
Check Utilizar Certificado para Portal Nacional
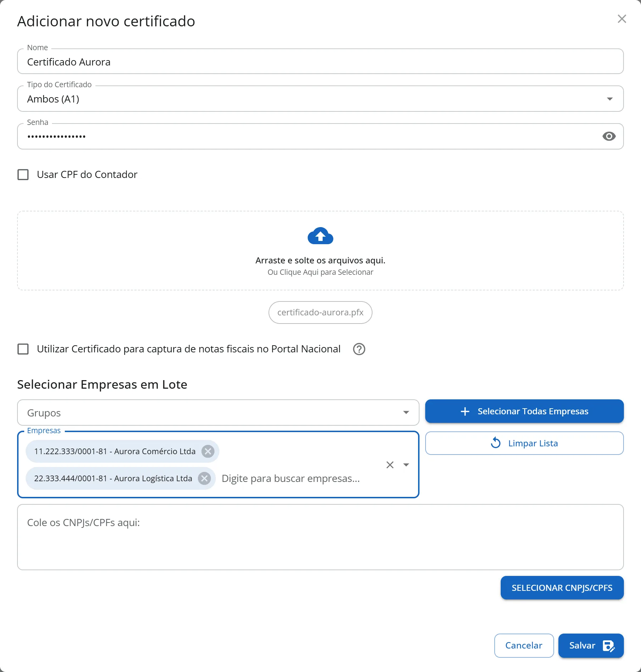pyautogui.click(x=23, y=349)
